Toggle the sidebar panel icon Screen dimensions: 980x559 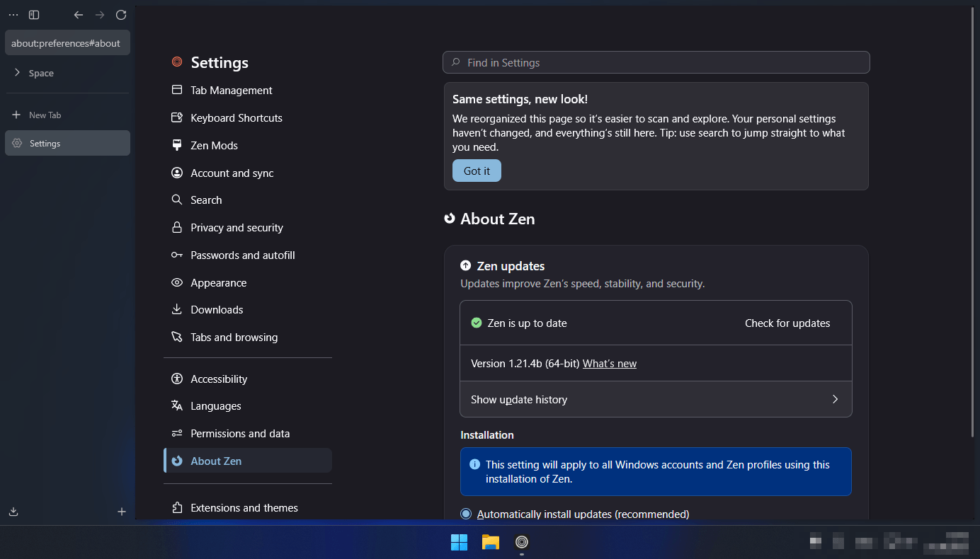34,15
